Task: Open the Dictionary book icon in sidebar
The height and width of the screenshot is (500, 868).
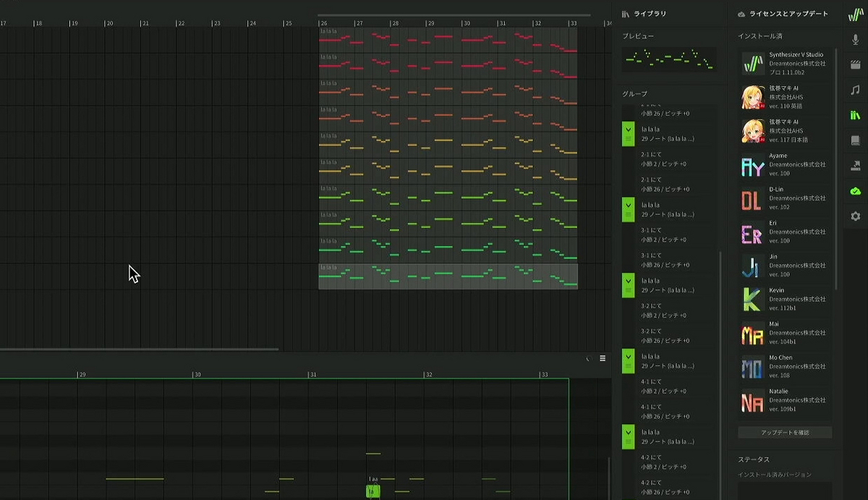Action: pos(856,140)
